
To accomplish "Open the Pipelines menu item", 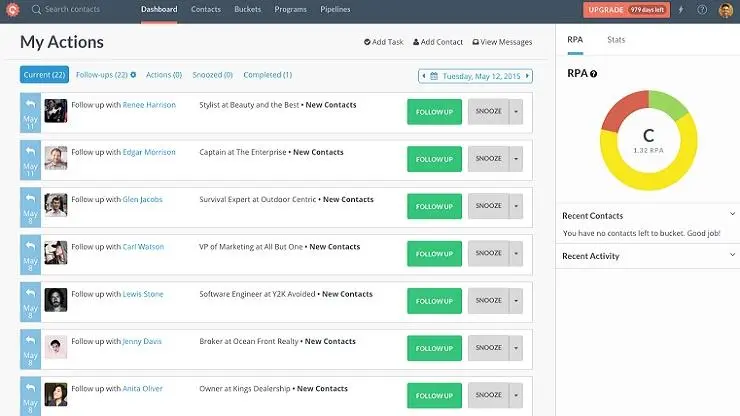I will (335, 9).
